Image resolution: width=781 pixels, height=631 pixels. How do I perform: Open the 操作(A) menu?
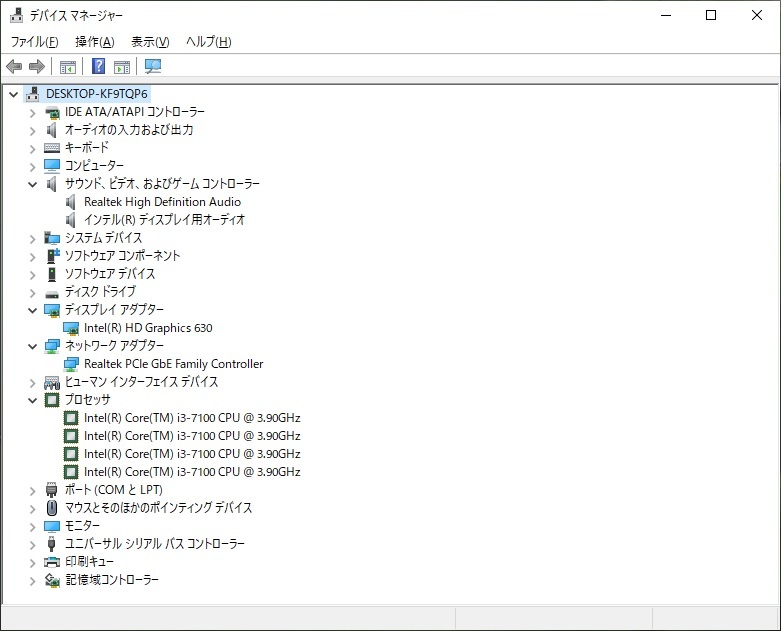[x=94, y=42]
